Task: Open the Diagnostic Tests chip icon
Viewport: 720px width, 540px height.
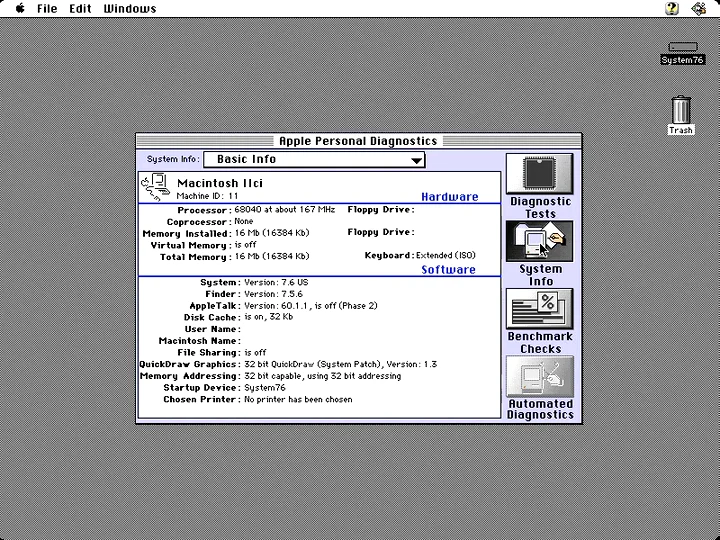Action: point(540,174)
